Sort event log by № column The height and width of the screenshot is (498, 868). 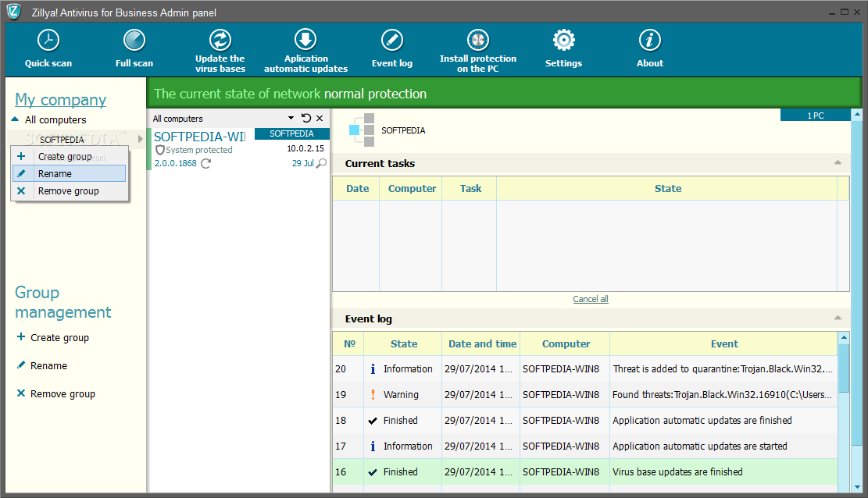[x=349, y=343]
